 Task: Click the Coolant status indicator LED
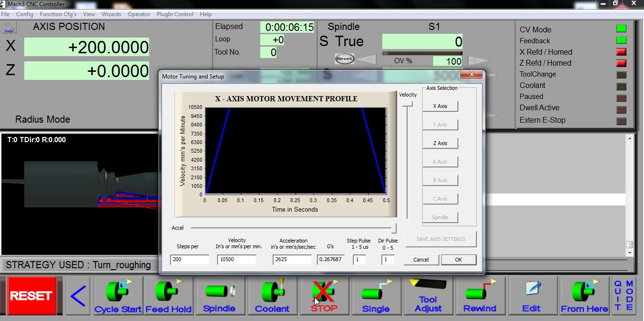(x=621, y=87)
